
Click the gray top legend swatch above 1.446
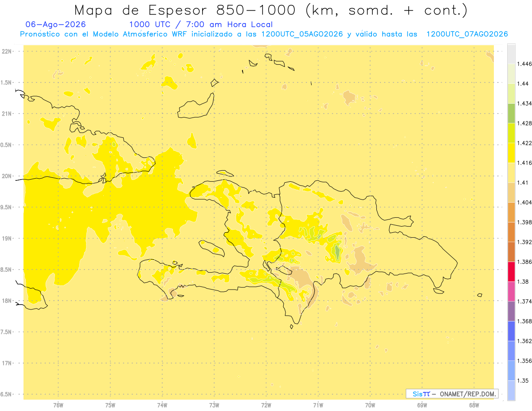tap(511, 54)
